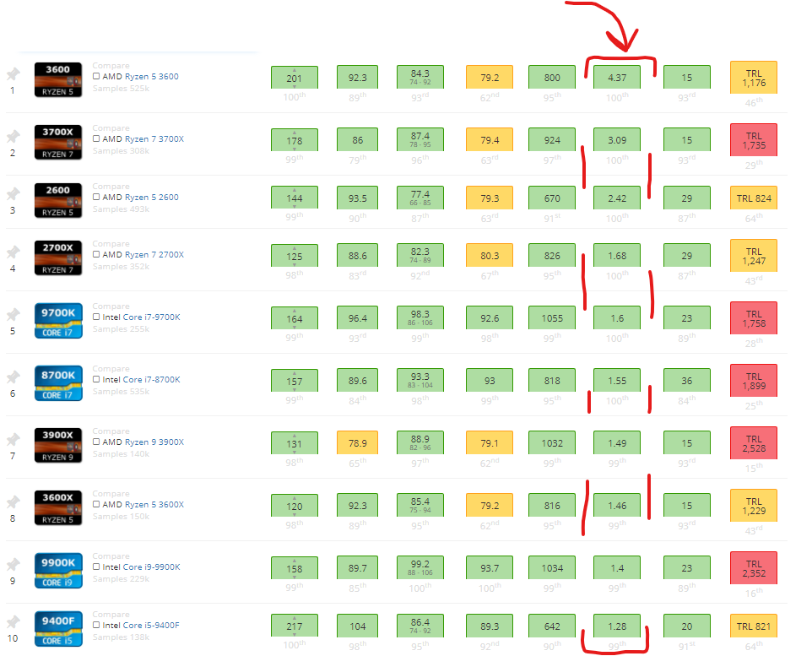Click the yellow TRL 1,176 price box
Viewport: 812px width, 656px height.
tap(754, 78)
